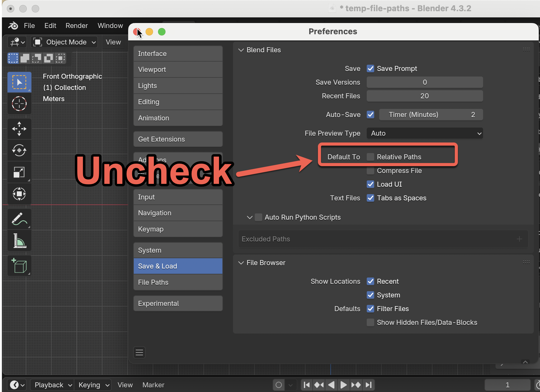Uncheck Show Locations System
The image size is (540, 392).
coord(370,295)
